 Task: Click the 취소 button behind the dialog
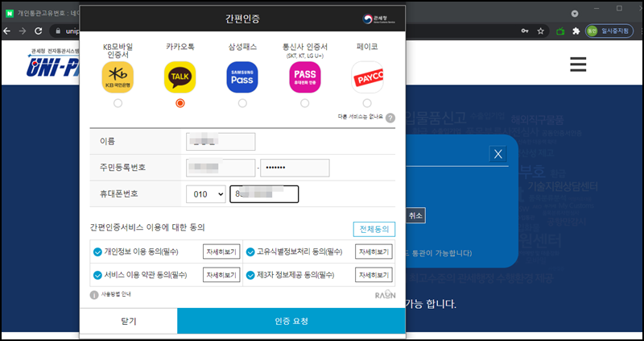click(x=415, y=215)
